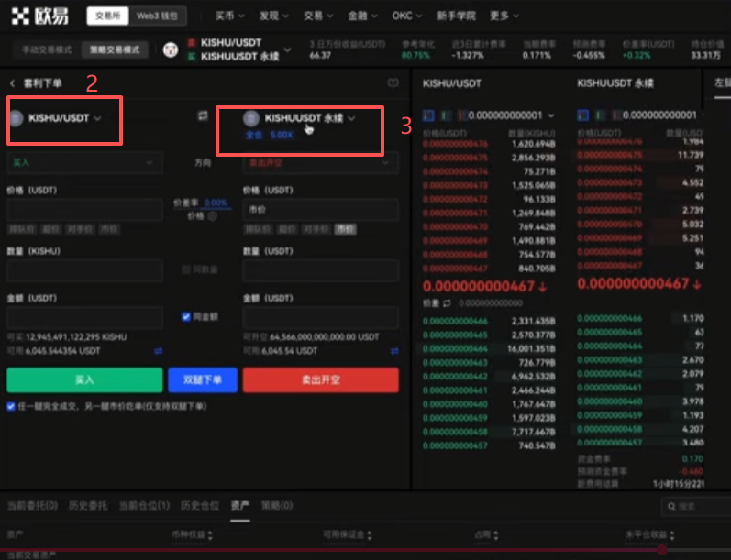Image resolution: width=731 pixels, height=560 pixels.
Task: Toggle the 任一腿完全成交 market-fill checkbox
Action: pyautogui.click(x=11, y=407)
